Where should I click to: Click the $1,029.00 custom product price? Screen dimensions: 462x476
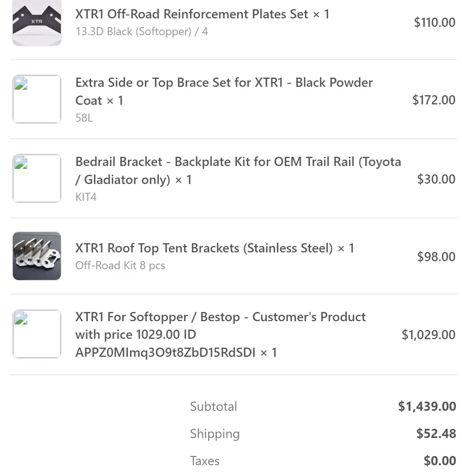(x=429, y=335)
